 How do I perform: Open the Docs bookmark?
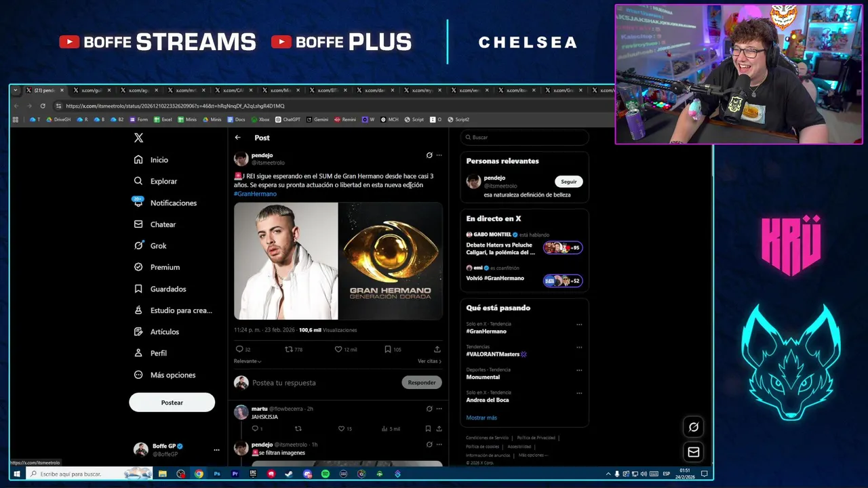point(236,119)
